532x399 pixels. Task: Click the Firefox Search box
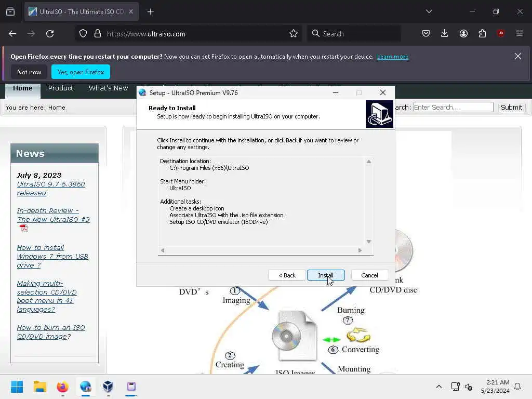(x=354, y=34)
